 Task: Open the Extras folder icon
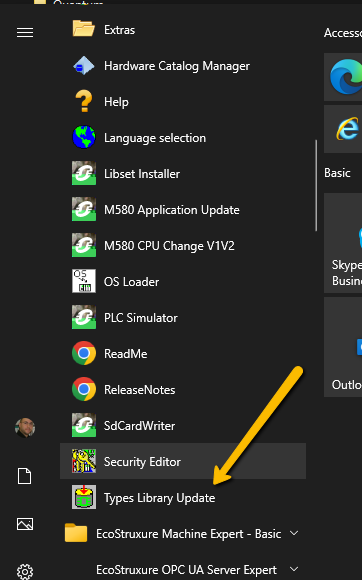click(x=84, y=29)
